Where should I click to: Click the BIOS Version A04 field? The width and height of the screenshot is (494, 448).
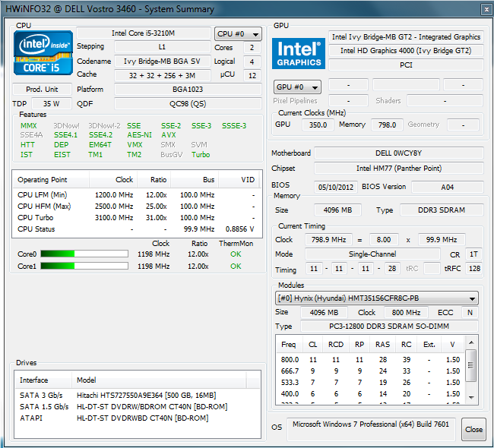pos(448,187)
